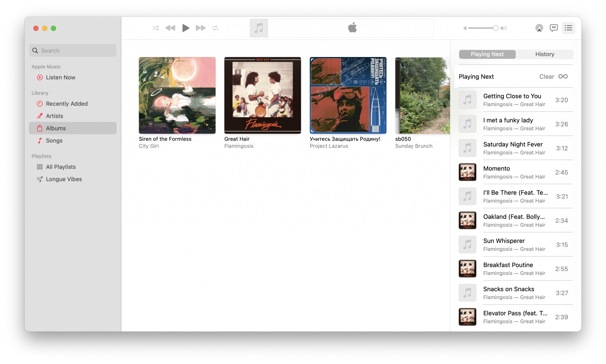This screenshot has width=606, height=364.
Task: Open the sb050 album cover
Action: point(423,95)
